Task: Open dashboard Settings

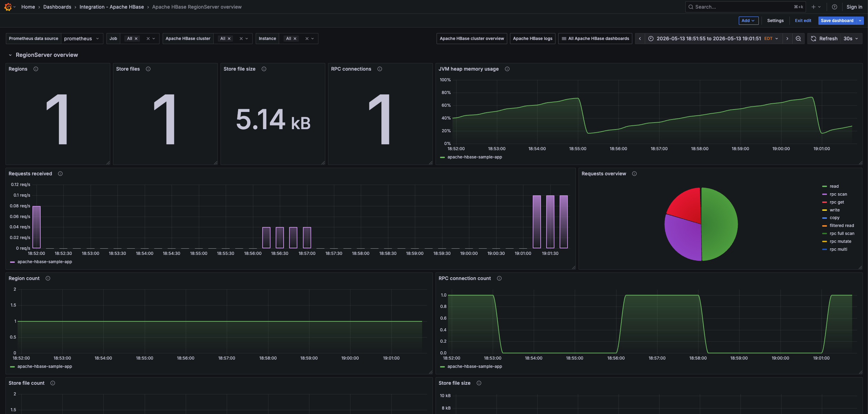Action: click(x=775, y=21)
